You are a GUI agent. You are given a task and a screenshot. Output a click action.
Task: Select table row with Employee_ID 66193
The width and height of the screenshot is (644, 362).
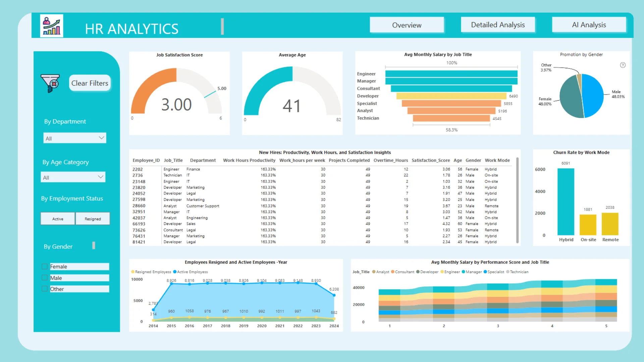click(322, 224)
